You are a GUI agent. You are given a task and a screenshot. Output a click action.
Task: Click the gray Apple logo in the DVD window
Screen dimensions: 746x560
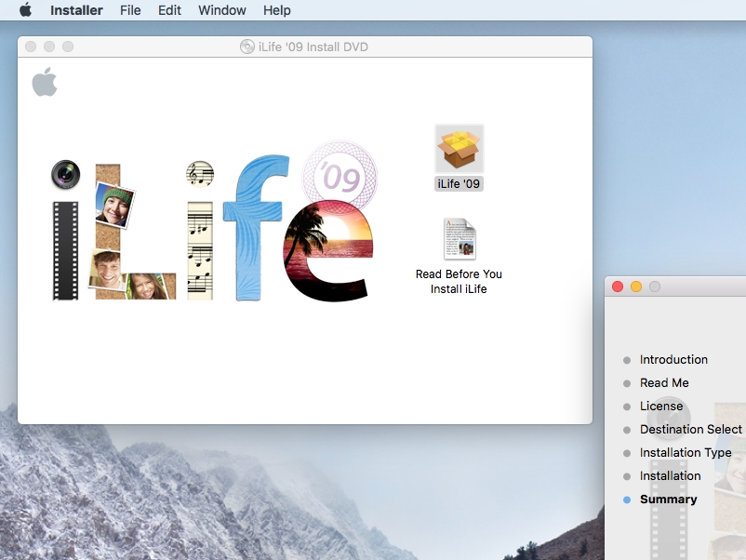(45, 82)
